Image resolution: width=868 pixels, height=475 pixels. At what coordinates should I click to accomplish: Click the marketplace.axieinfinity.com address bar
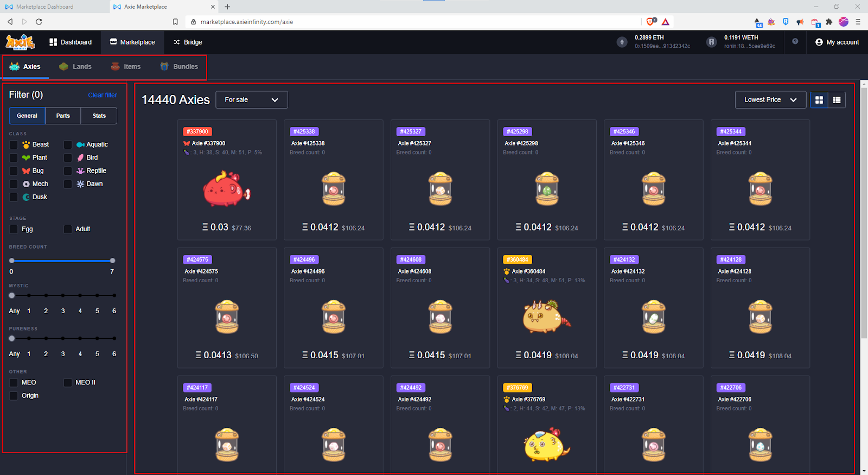click(412, 22)
